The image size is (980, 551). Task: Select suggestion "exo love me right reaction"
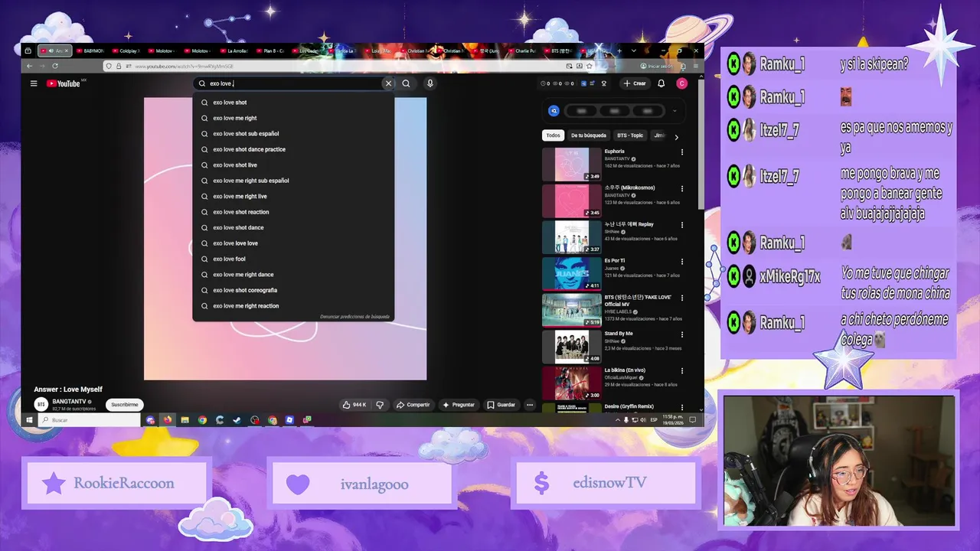coord(293,306)
